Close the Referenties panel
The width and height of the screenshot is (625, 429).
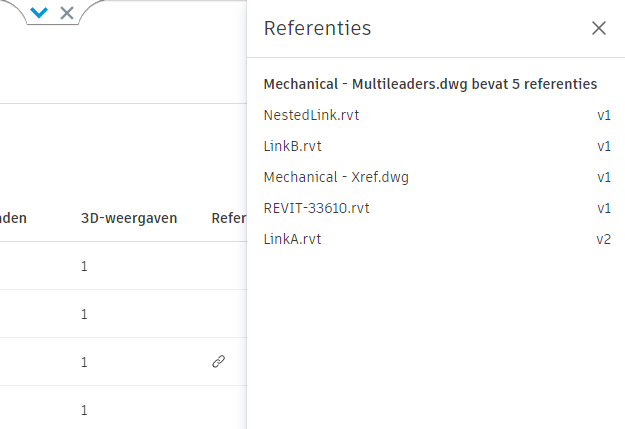point(599,28)
